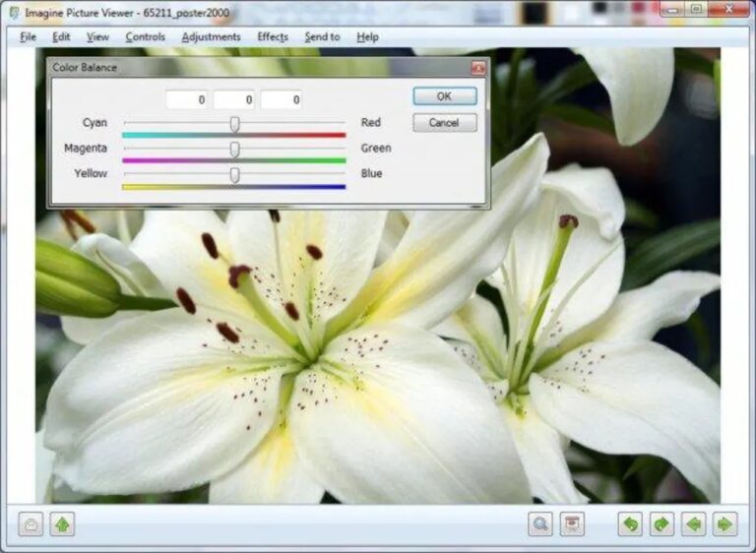Open the Send to menu
Viewport: 756px width, 553px height.
point(322,37)
